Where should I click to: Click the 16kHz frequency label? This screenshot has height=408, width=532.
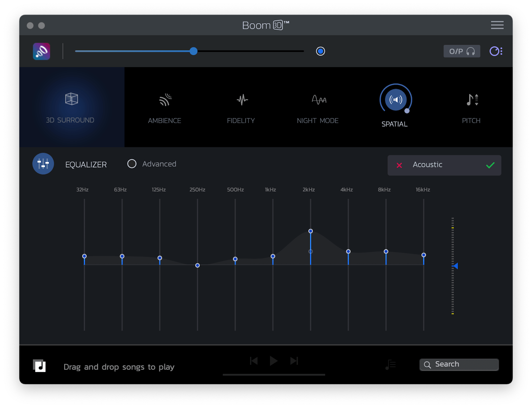423,190
